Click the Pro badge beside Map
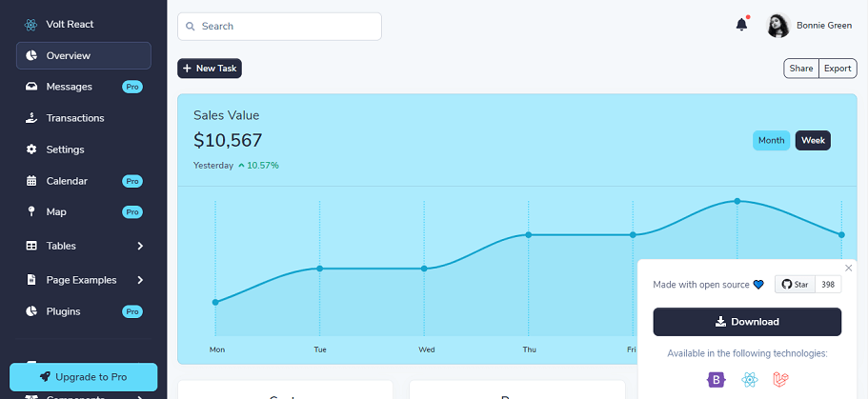This screenshot has height=399, width=868. [132, 212]
